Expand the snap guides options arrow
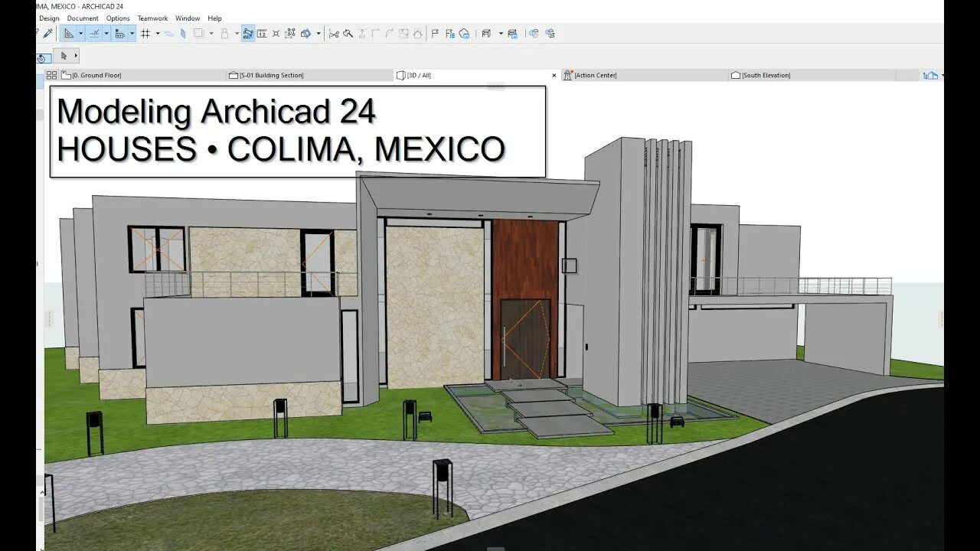This screenshot has width=980, height=551. (106, 33)
